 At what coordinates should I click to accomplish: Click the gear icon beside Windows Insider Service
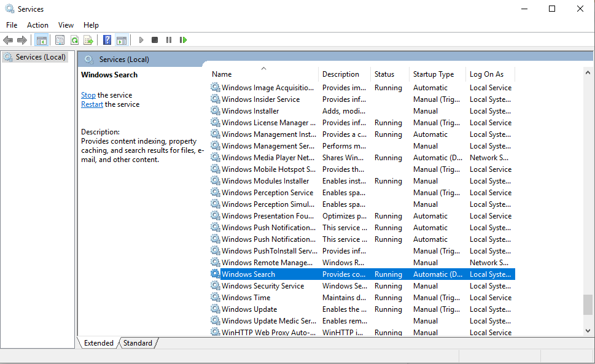point(215,99)
